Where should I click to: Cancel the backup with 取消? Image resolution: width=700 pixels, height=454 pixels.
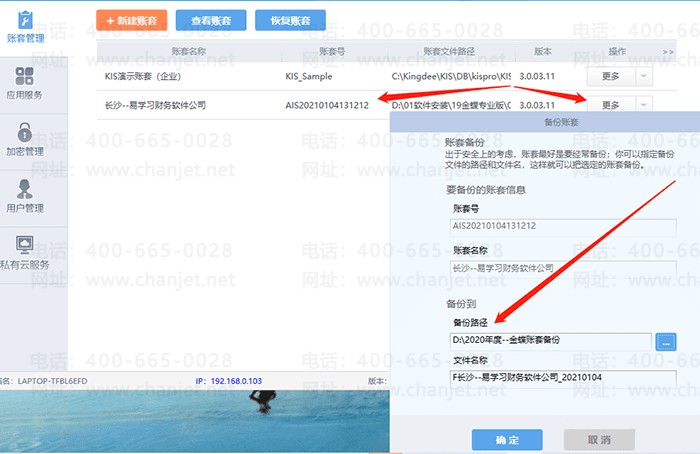tap(599, 440)
